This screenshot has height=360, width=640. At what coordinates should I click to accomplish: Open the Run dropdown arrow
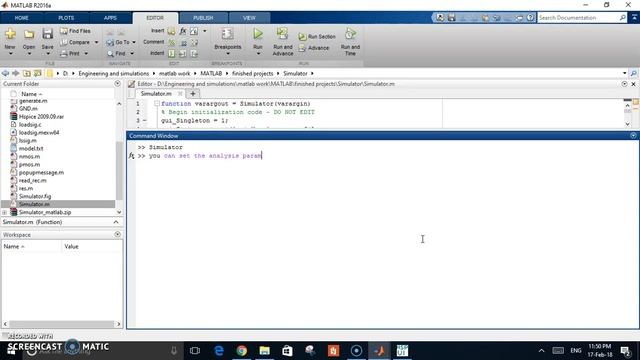tap(258, 54)
